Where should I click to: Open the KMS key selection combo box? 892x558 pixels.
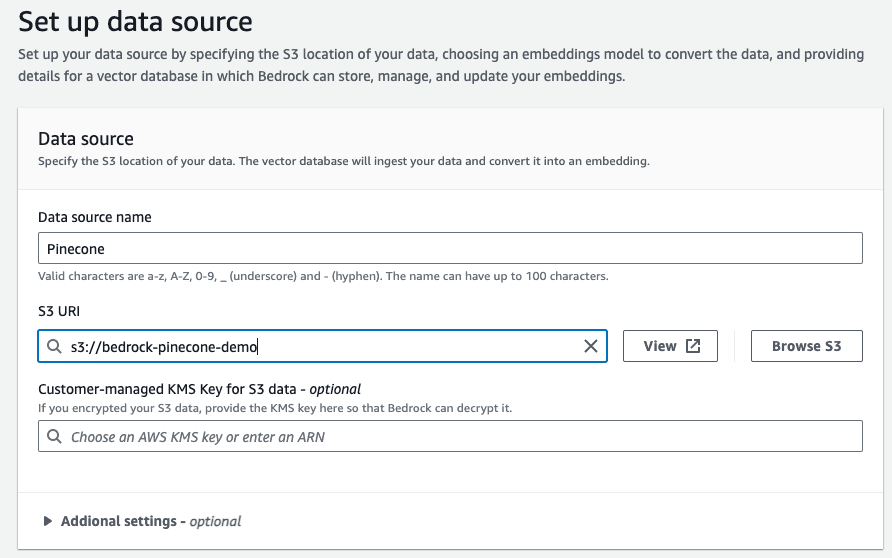450,437
